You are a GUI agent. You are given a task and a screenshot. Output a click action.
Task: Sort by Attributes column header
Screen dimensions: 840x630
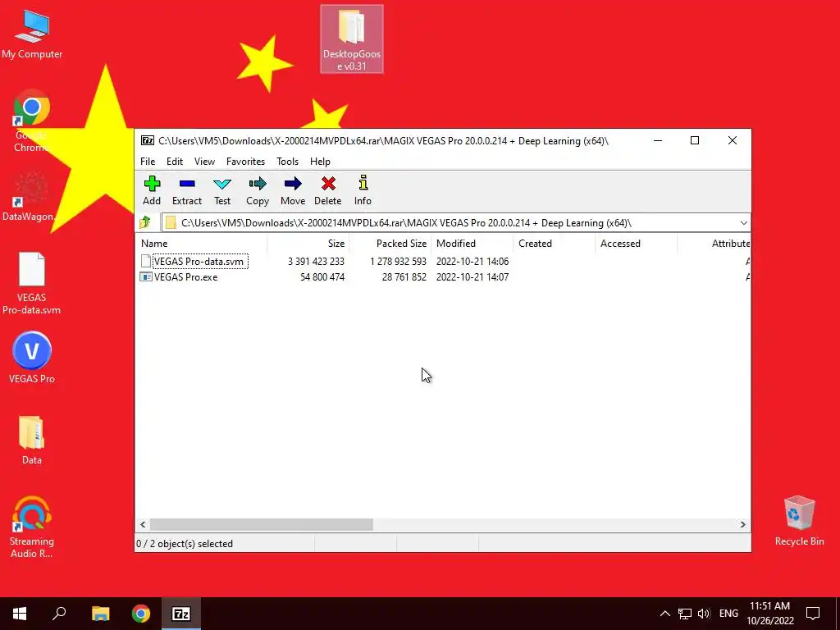click(714, 243)
